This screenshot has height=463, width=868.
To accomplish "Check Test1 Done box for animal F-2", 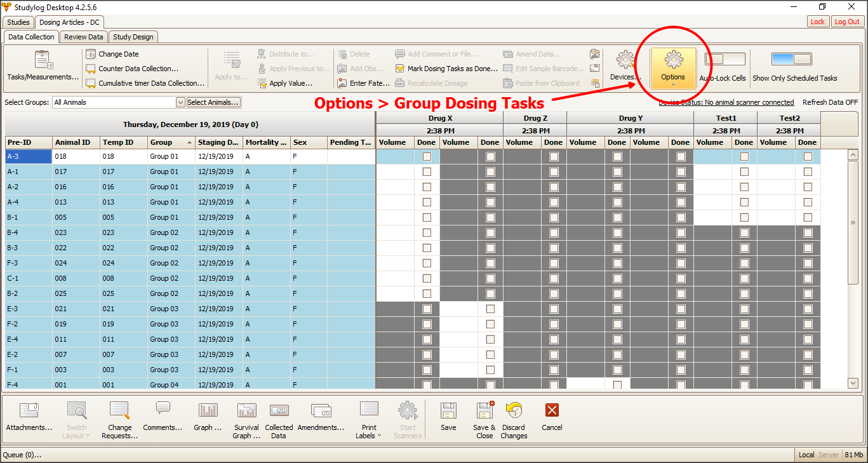I will click(x=744, y=324).
